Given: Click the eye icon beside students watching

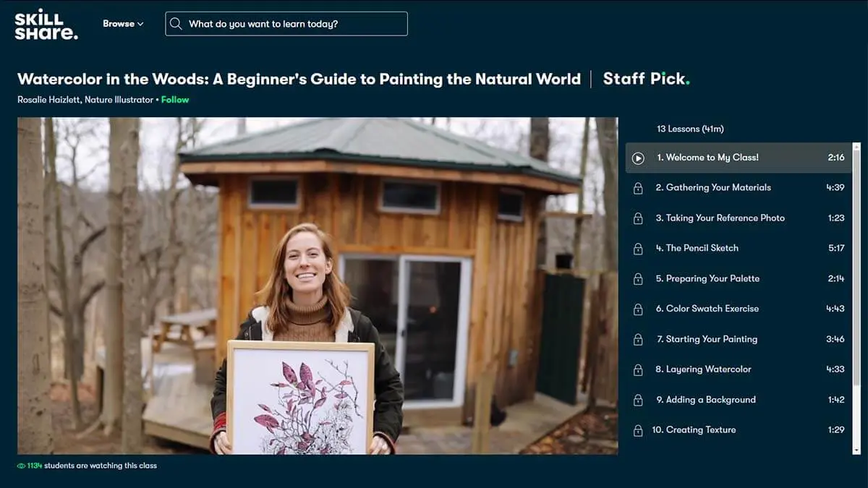Looking at the screenshot, I should [21, 466].
